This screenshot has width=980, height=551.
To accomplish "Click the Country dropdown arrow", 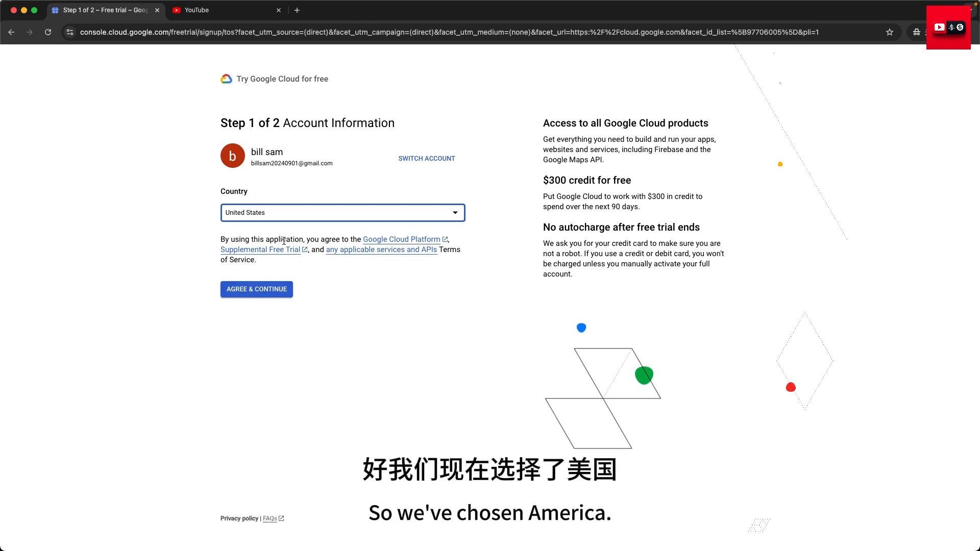I will (x=455, y=213).
